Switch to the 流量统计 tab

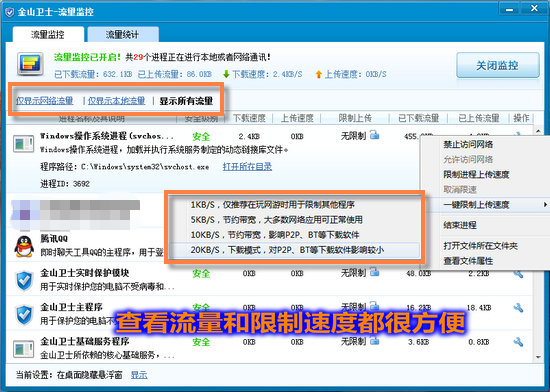[x=123, y=35]
